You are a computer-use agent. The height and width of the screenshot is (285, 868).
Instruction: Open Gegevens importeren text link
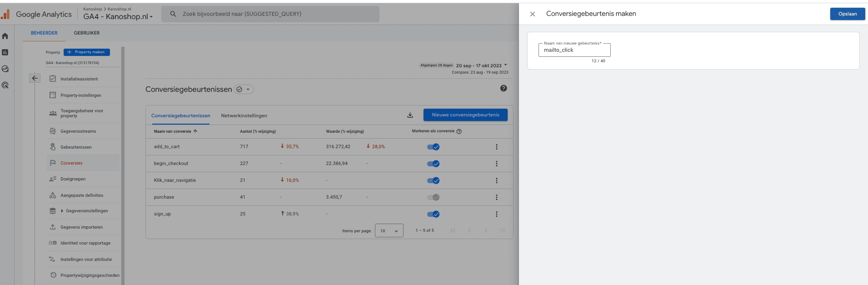[x=82, y=227]
